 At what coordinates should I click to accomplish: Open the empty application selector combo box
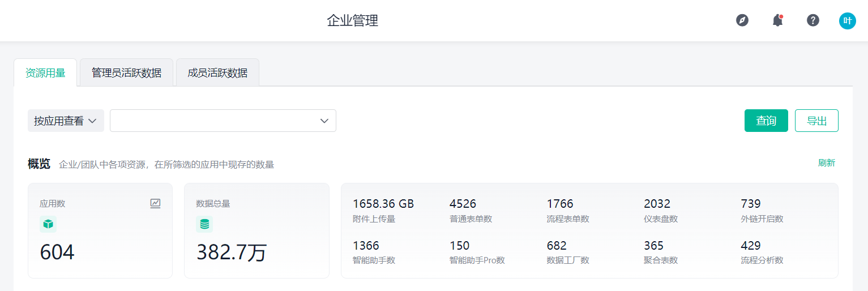[x=223, y=121]
